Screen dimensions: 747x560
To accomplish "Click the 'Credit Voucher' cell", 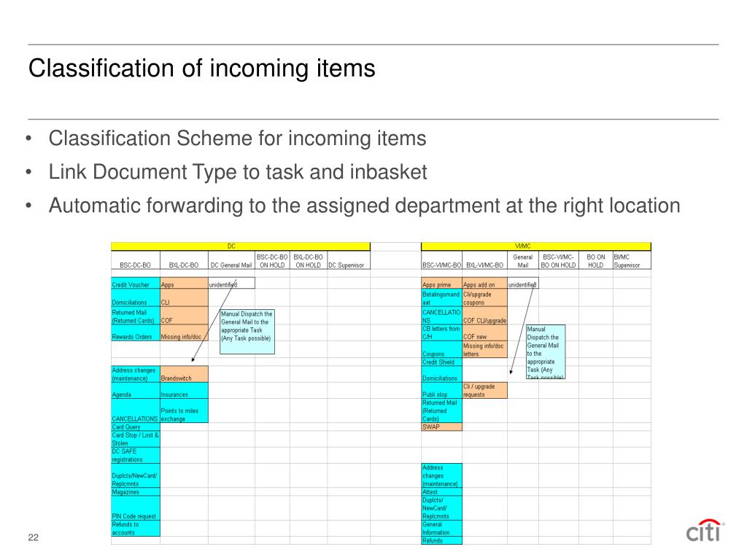I will (x=136, y=284).
